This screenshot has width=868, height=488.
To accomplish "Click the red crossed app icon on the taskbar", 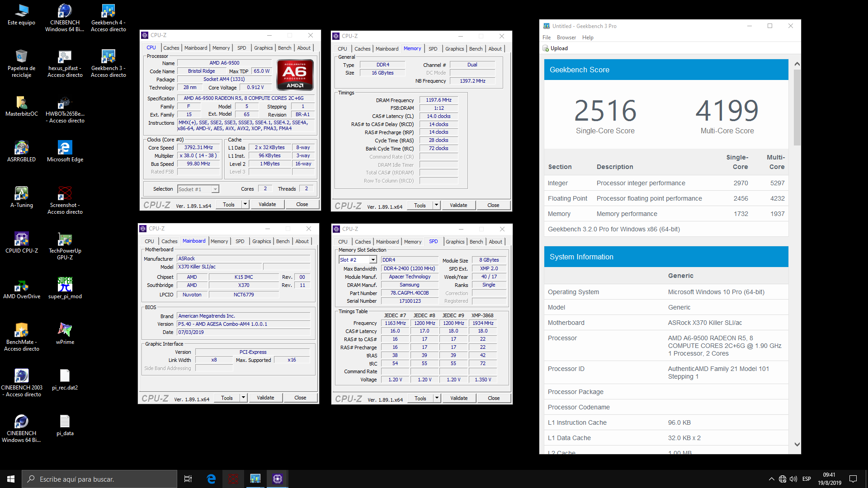I will pos(233,479).
